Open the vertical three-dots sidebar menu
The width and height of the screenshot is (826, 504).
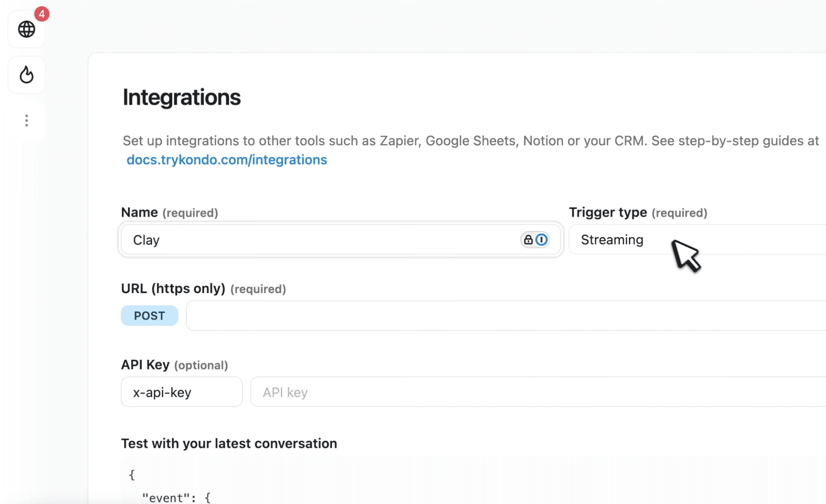[27, 121]
